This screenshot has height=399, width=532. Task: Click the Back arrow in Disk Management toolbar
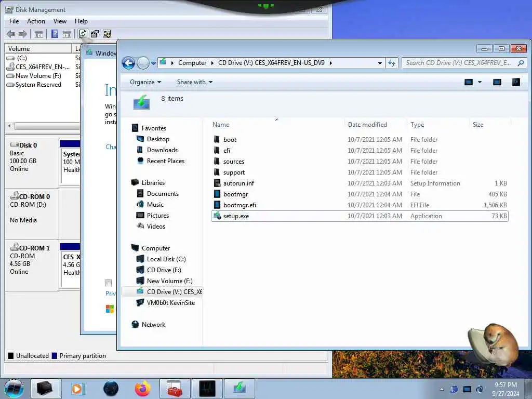click(11, 34)
